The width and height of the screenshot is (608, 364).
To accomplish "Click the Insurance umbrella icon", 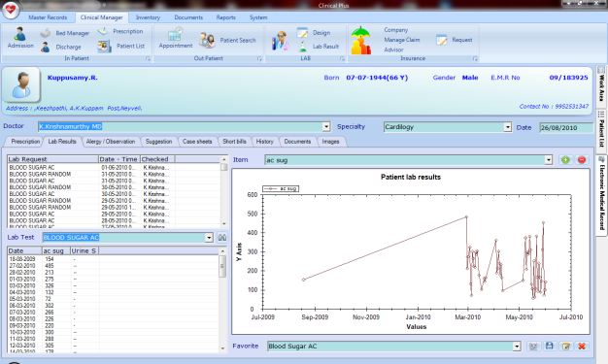I will (x=360, y=41).
